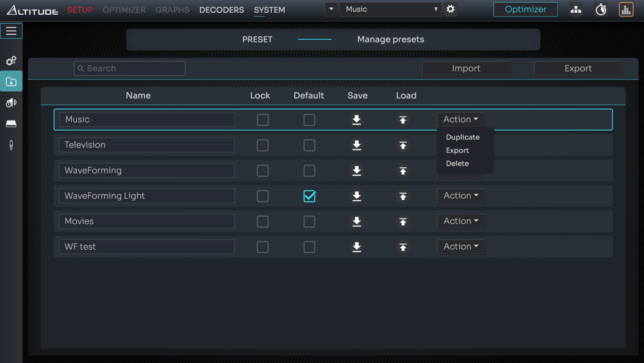Lock the Music preset

[x=263, y=120]
